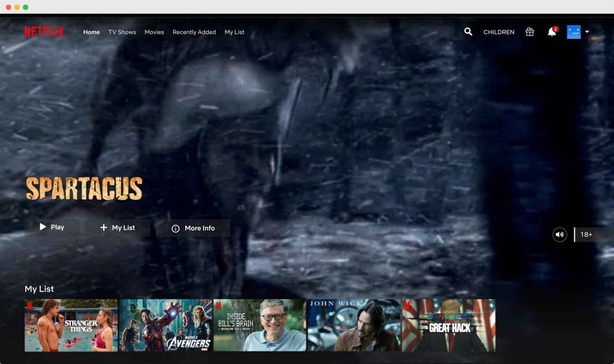Screen dimensions: 614x364
Task: Click the blue profile avatar
Action: [574, 32]
